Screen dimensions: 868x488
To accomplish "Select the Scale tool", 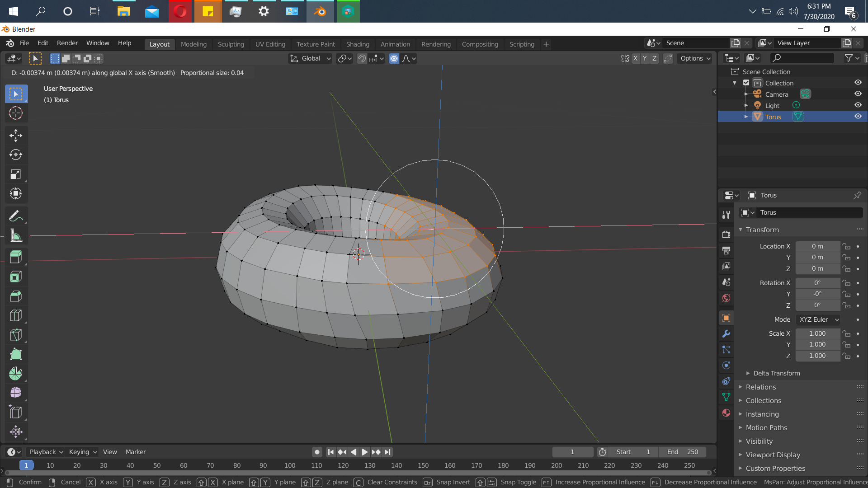I will coord(16,174).
